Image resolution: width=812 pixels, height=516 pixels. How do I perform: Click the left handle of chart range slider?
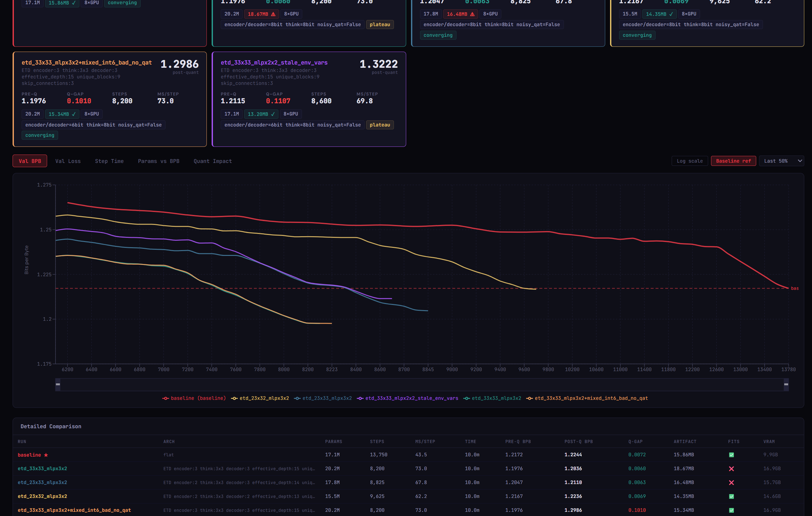coord(58,384)
